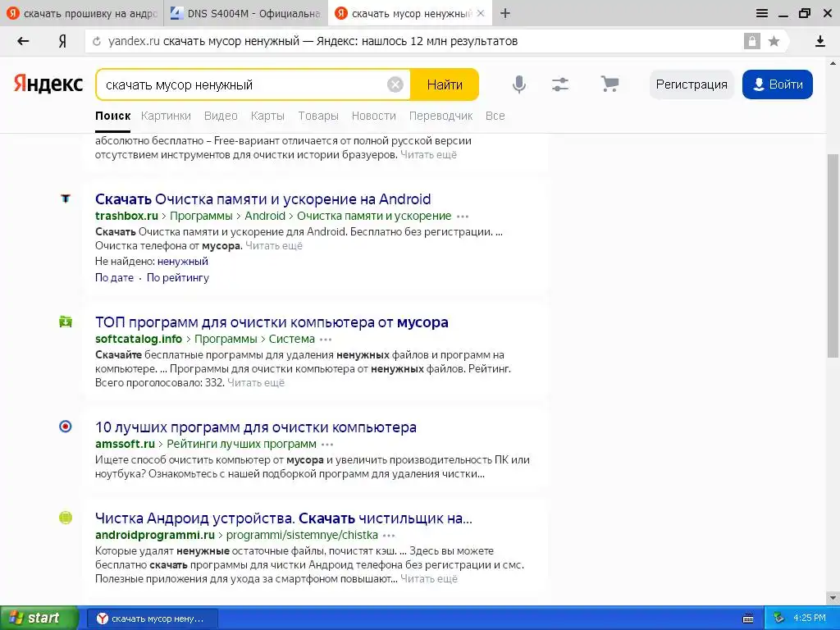Click the browser back arrow
Image resolution: width=840 pixels, height=630 pixels.
23,41
